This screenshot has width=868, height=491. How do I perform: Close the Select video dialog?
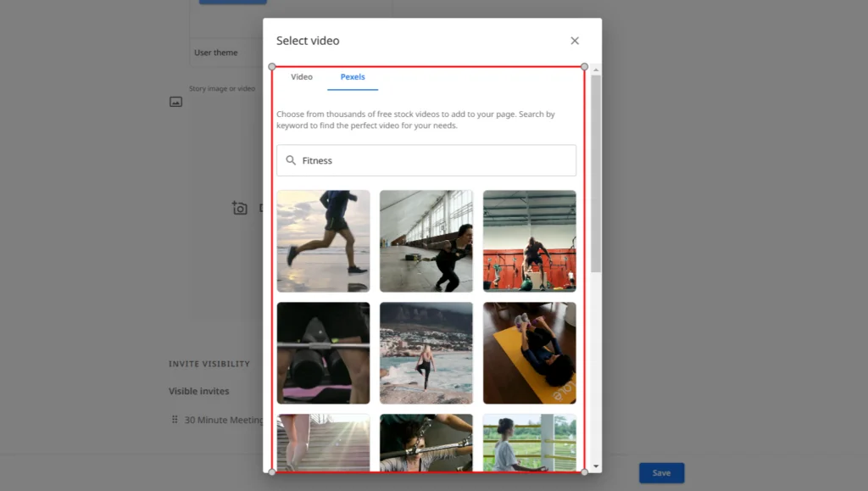575,41
